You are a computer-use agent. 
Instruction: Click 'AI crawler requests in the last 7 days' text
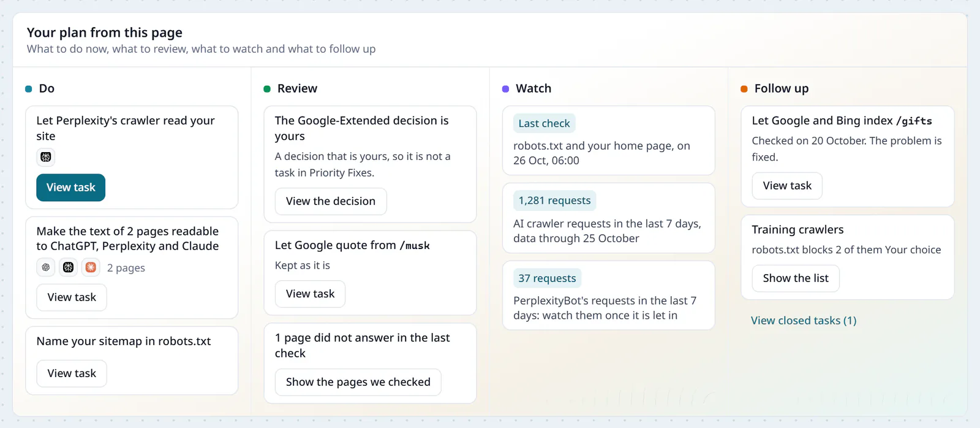[607, 231]
